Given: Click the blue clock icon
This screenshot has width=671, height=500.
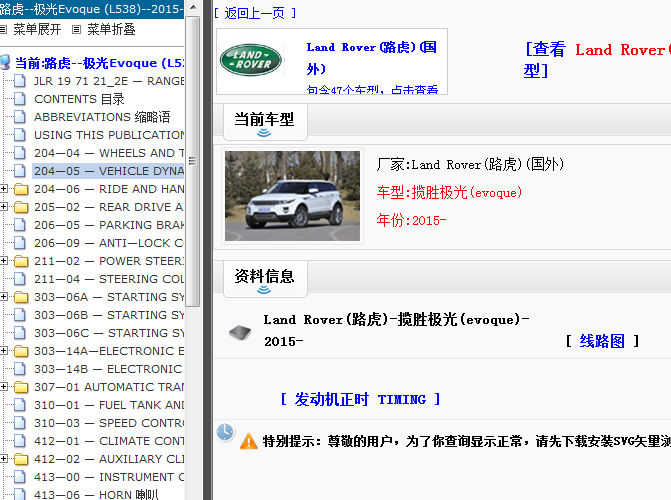Looking at the screenshot, I should tap(225, 432).
